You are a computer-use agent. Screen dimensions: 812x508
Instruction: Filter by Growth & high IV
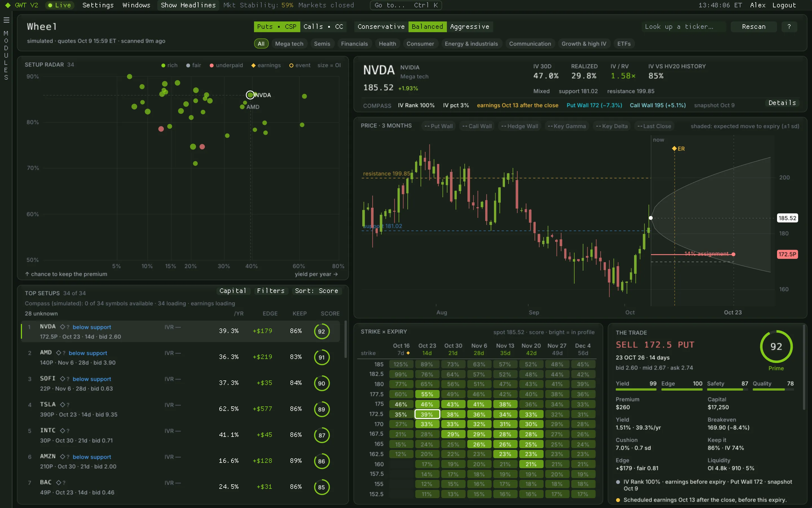pyautogui.click(x=584, y=44)
